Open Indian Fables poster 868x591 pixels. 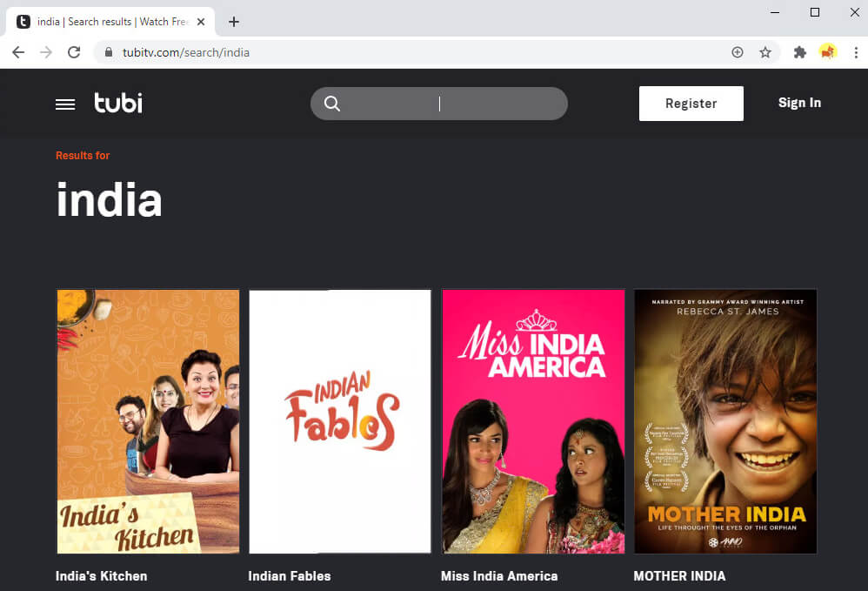pos(340,421)
